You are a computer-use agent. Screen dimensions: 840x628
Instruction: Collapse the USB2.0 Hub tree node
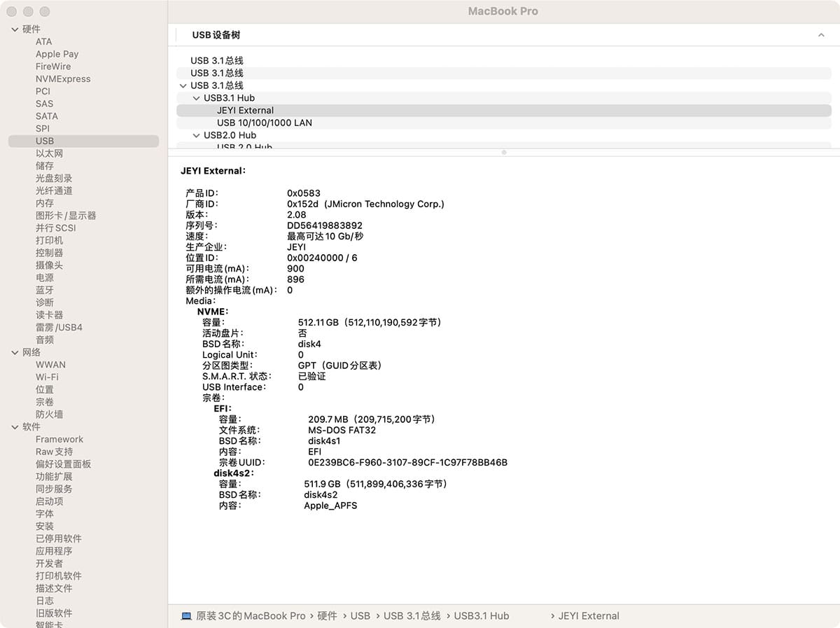pyautogui.click(x=197, y=135)
